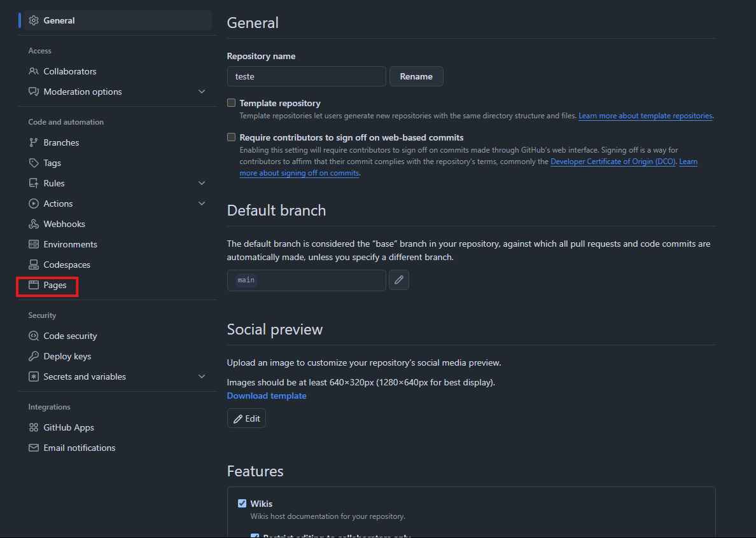
Task: Check Require contributors to sign off checkbox
Action: tap(232, 137)
